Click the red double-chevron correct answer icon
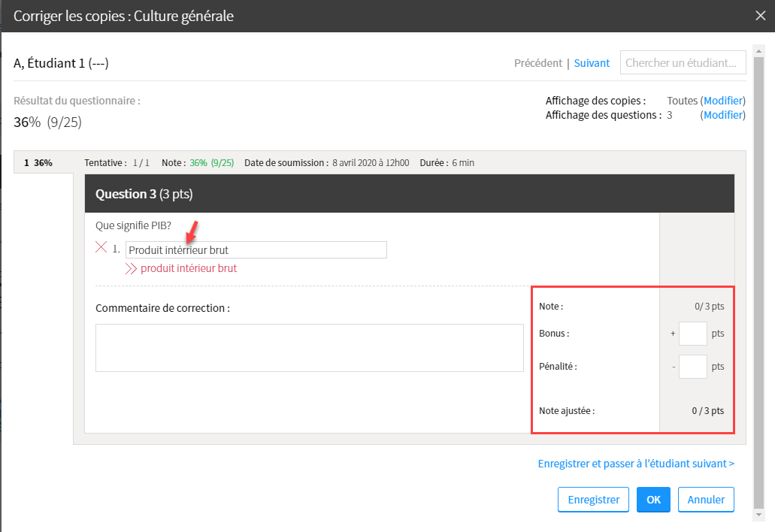This screenshot has width=775, height=532. click(x=131, y=268)
